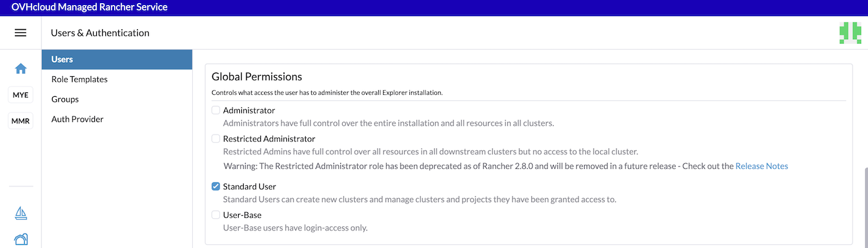
Task: Open the green user avatar menu
Action: point(849,33)
